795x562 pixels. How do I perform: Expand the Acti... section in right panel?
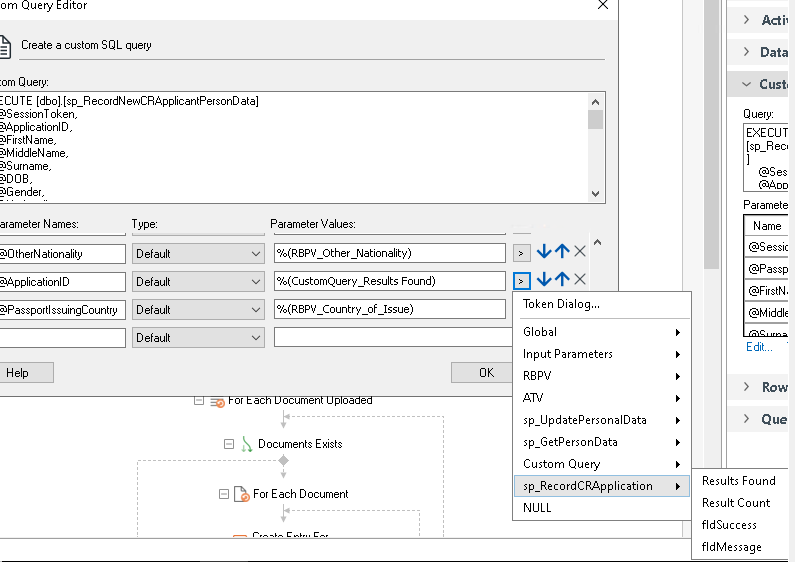(x=746, y=20)
